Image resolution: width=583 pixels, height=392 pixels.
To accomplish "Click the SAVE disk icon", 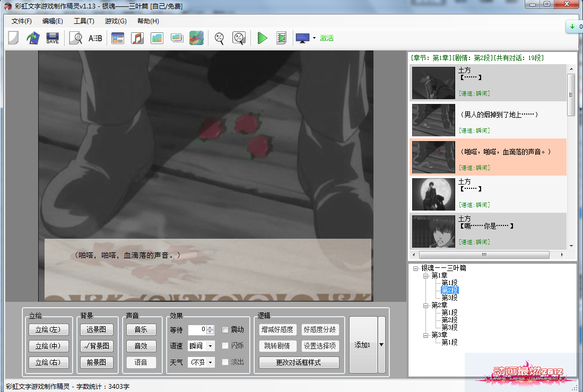I will point(53,38).
